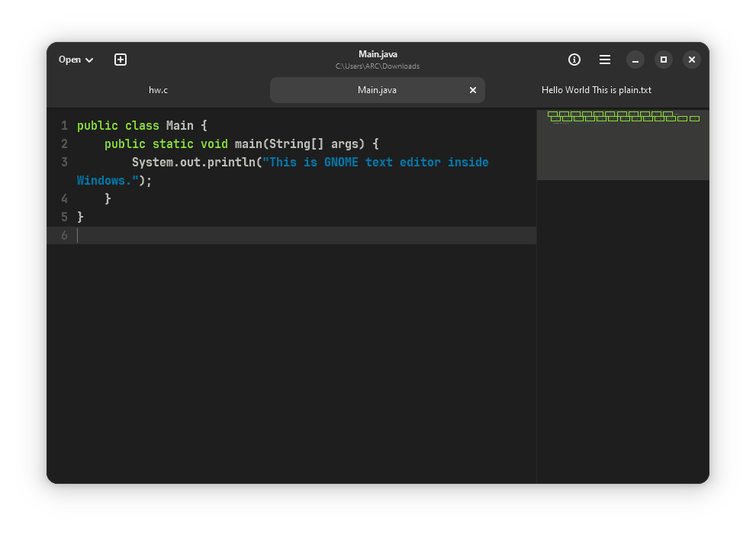Open the hamburger main menu
The height and width of the screenshot is (535, 756).
pos(605,60)
